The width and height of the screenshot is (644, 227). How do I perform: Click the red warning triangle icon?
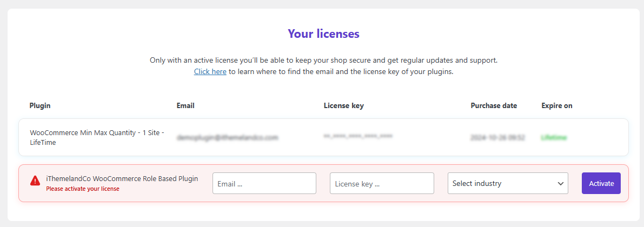click(35, 180)
